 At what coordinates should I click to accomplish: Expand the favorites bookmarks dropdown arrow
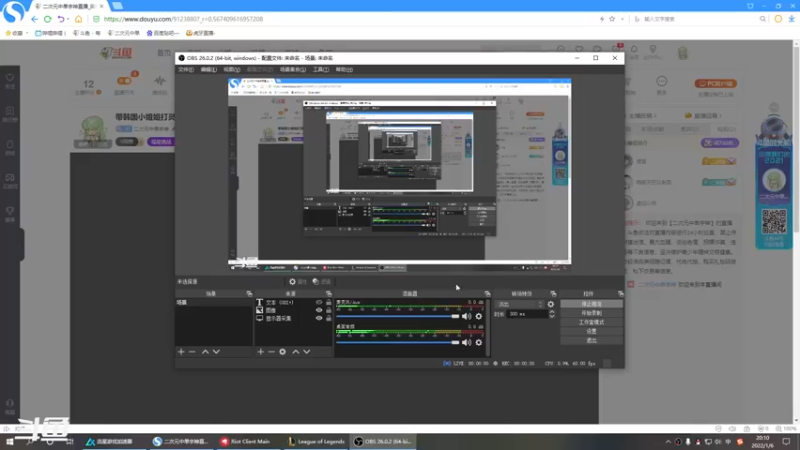[x=27, y=33]
